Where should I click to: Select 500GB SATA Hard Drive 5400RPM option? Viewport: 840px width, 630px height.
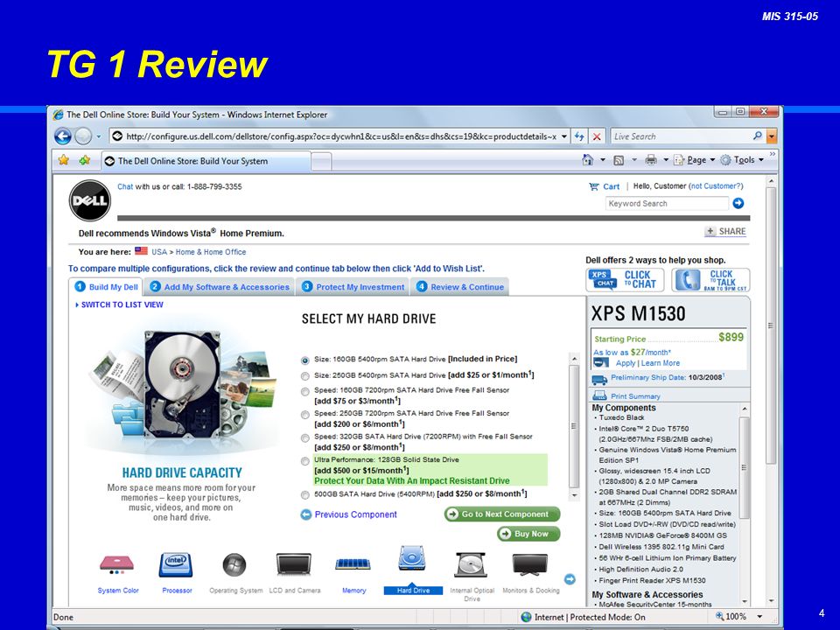[304, 495]
